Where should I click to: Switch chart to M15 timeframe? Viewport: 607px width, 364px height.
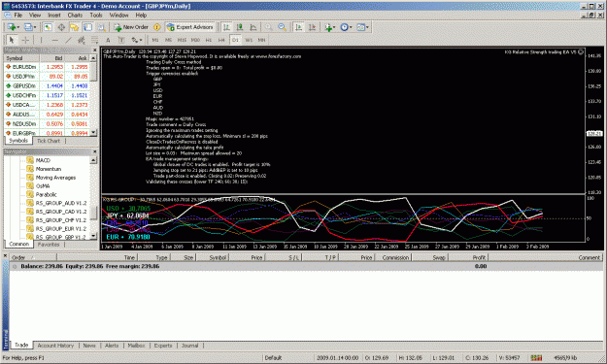(182, 40)
